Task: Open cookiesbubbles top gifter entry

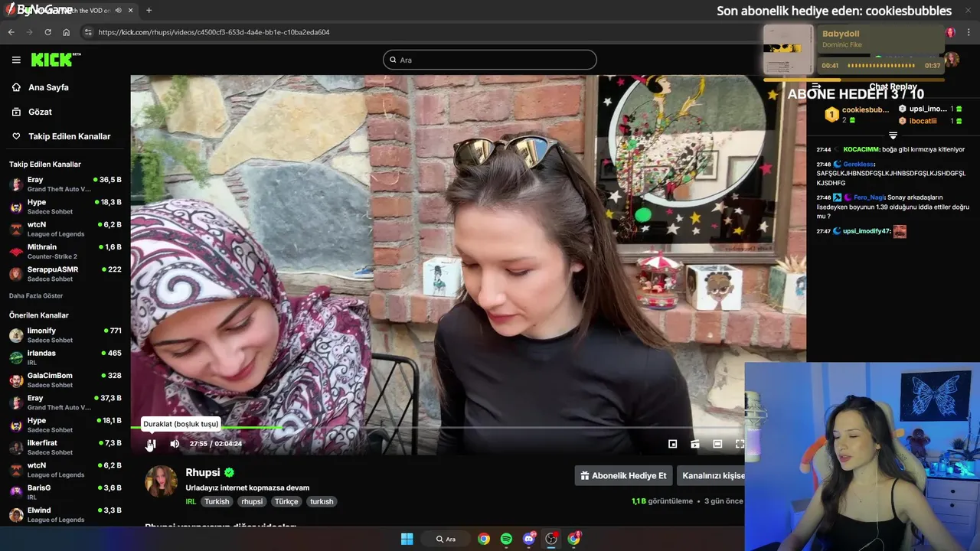Action: coord(856,115)
